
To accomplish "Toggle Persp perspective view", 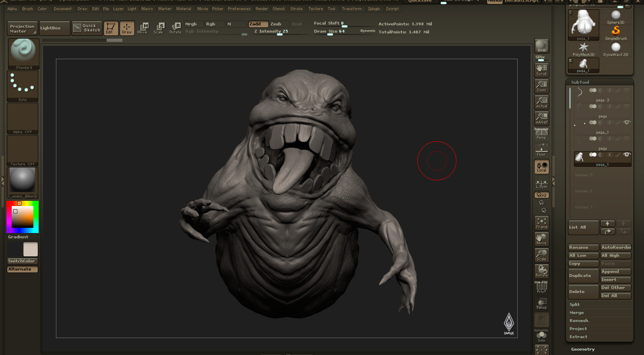I will click(541, 134).
